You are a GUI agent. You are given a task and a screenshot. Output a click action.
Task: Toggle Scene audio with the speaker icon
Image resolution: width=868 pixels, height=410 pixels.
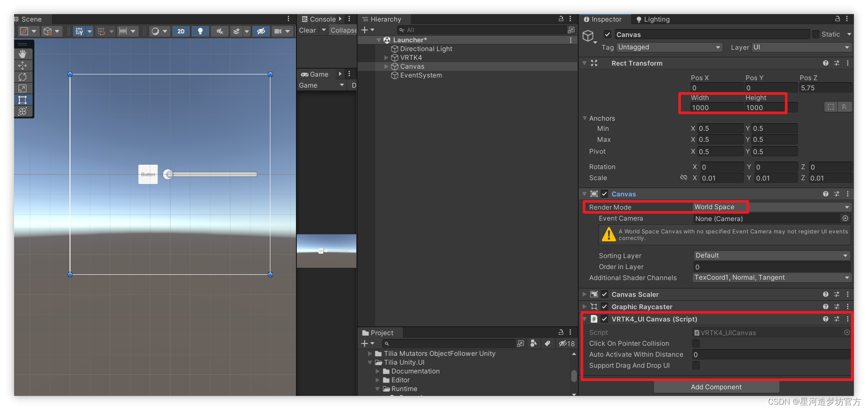220,31
